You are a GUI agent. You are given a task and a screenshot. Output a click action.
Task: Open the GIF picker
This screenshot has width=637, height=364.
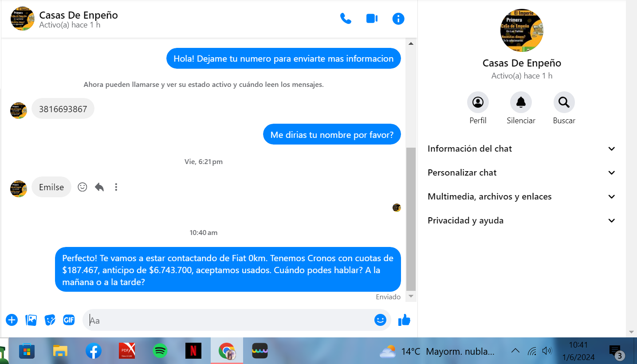(69, 320)
